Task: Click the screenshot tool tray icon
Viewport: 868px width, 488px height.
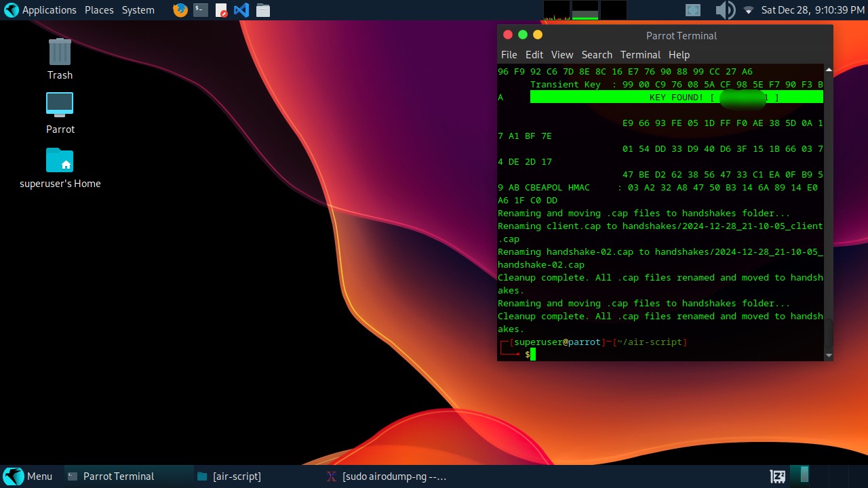Action: pos(692,10)
